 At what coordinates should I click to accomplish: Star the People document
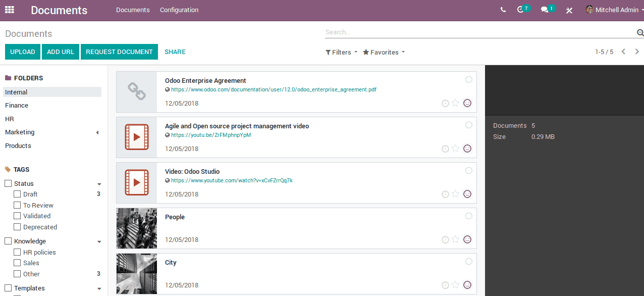coord(455,239)
